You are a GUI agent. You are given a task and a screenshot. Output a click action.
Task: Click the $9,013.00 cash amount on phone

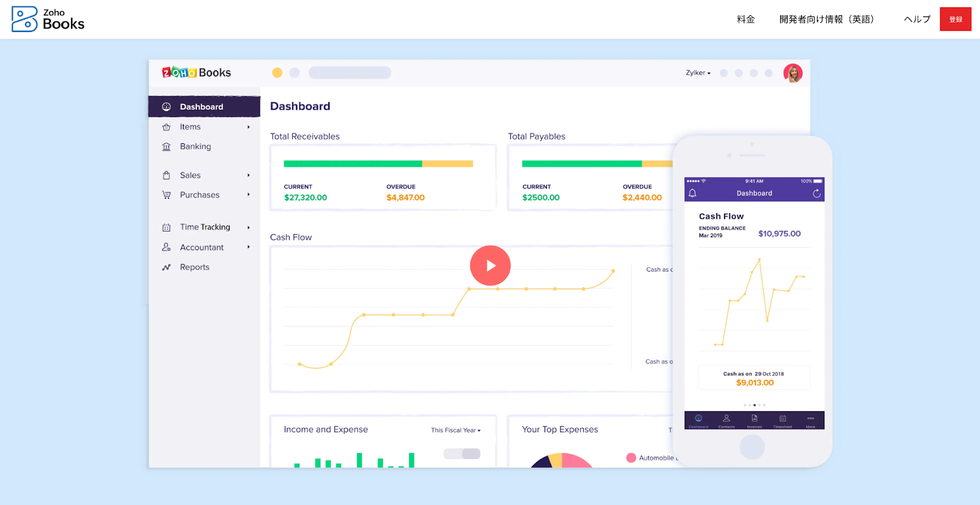(x=755, y=382)
